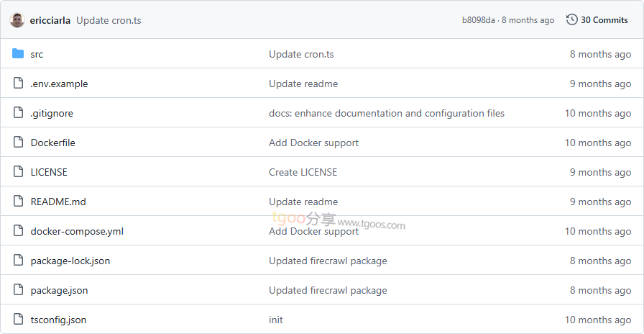Open the 'init' commit message for tsconfig.json
The image size is (644, 334).
[276, 320]
